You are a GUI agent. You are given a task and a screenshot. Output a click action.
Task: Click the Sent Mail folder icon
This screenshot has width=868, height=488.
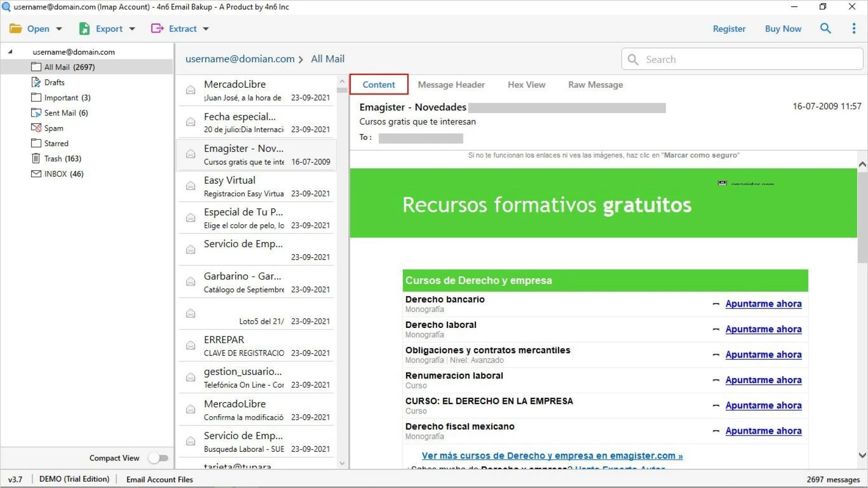[x=36, y=113]
